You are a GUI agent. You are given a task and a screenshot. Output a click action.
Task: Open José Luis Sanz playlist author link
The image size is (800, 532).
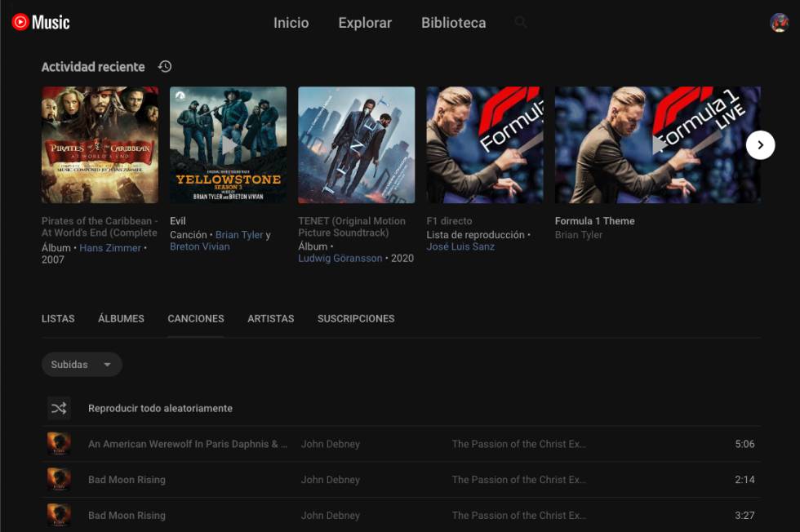click(460, 246)
